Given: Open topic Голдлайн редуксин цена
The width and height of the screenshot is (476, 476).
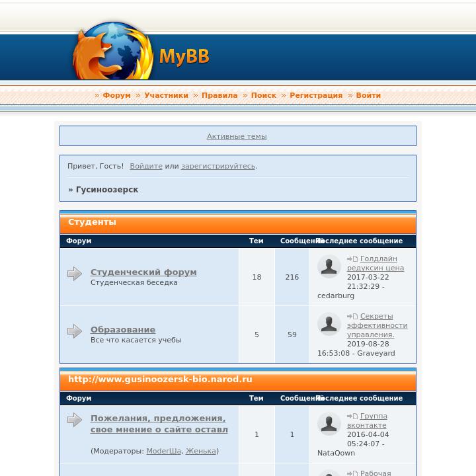Looking at the screenshot, I should (x=376, y=263).
